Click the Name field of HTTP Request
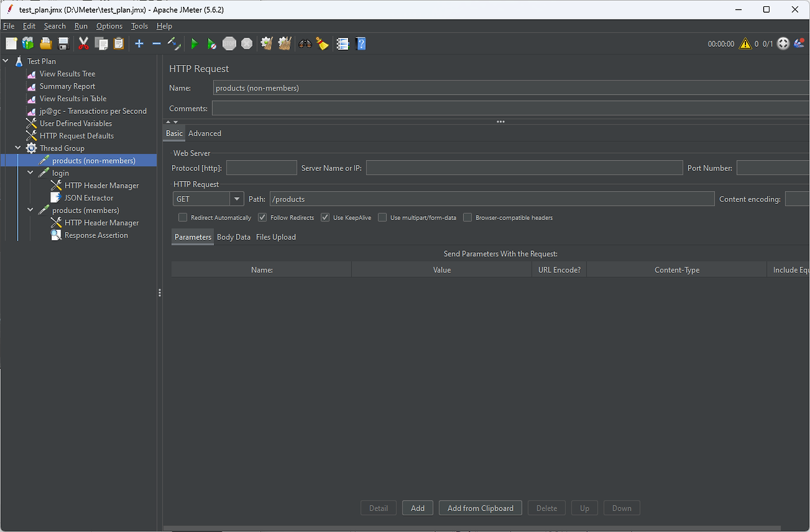Screen dimensions: 810x532 coord(511,88)
